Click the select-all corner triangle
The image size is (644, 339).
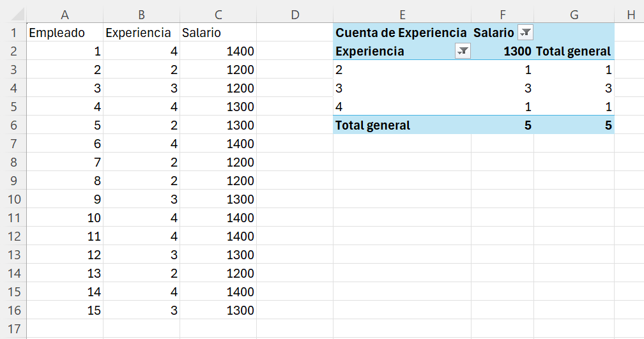18,14
